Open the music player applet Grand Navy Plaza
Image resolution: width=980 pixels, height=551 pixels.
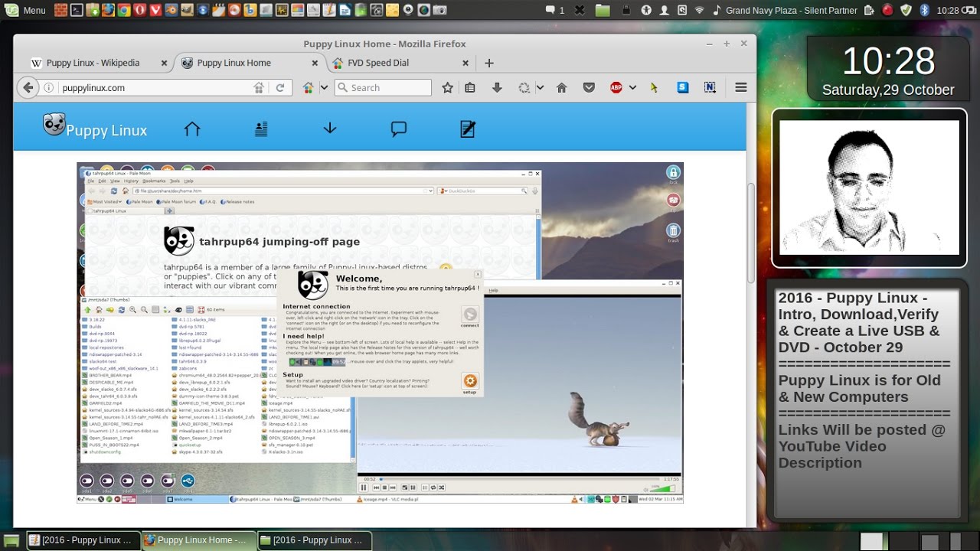pos(786,10)
